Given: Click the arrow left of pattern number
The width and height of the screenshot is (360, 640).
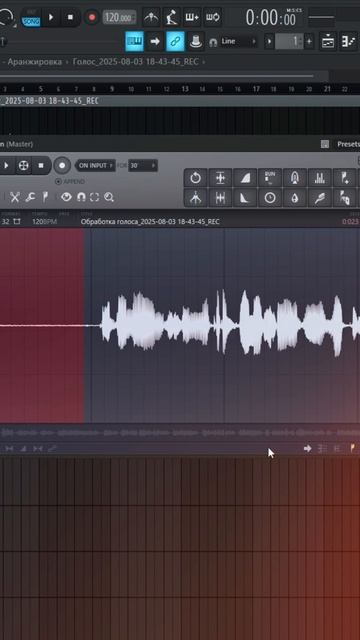Looking at the screenshot, I should 269,42.
